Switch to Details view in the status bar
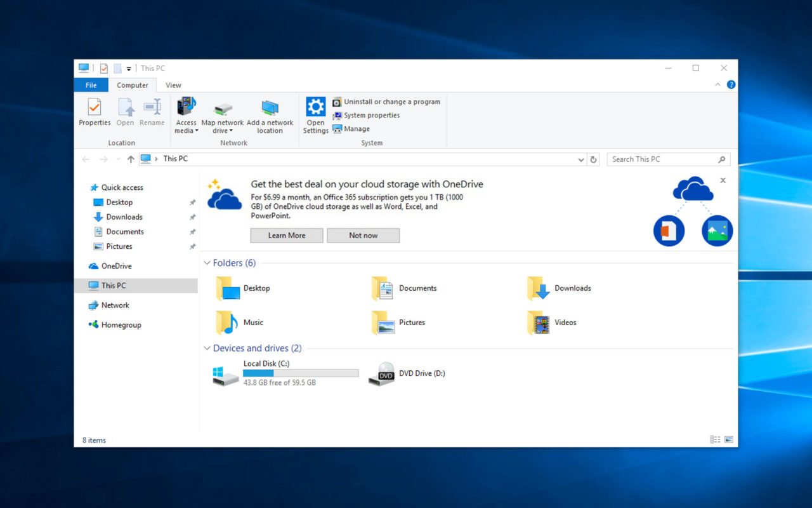Viewport: 812px width, 508px height. pos(716,439)
